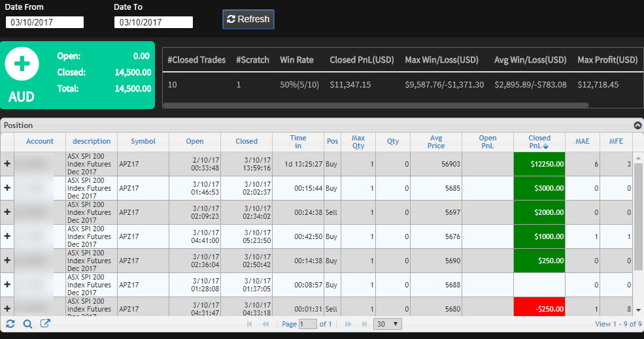Sort by Open PnL column header
Image resolution: width=644 pixels, height=339 pixels.
pyautogui.click(x=488, y=142)
